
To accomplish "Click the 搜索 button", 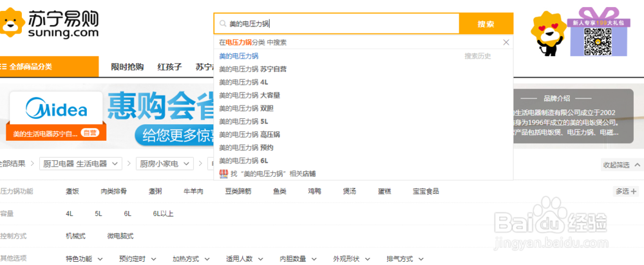I will click(486, 24).
